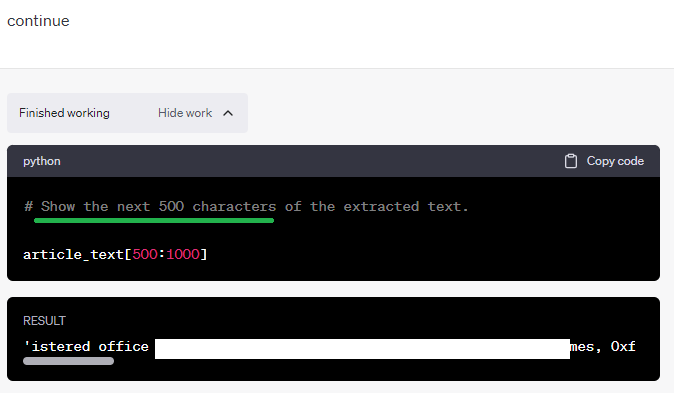Viewport: 674px width, 393px height.
Task: Click the Copy code button label
Action: tap(615, 161)
